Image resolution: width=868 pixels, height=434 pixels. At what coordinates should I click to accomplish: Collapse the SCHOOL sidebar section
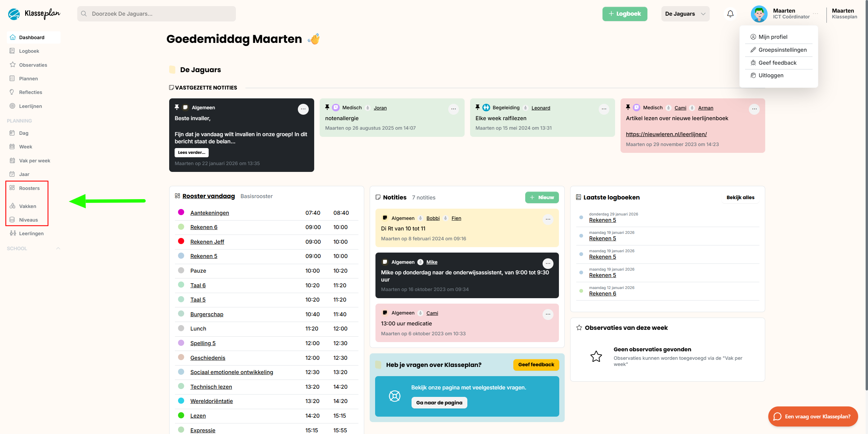(58, 248)
